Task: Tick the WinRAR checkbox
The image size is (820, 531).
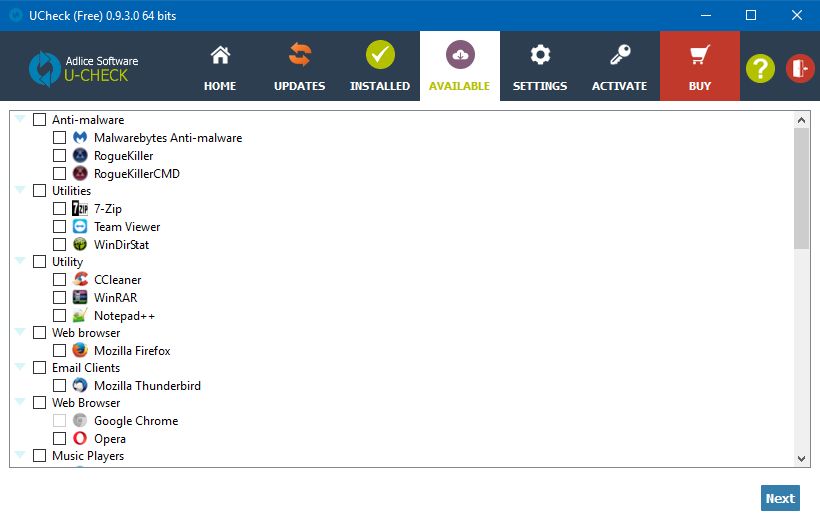Action: [x=60, y=297]
